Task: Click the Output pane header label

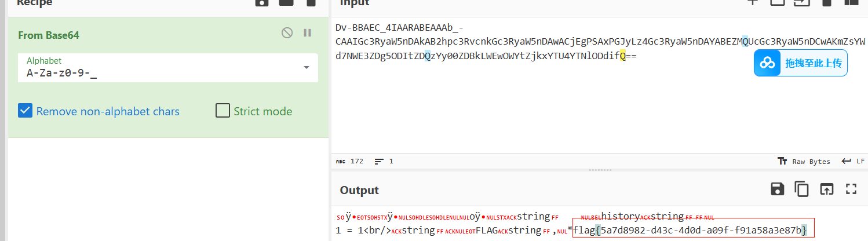Action: click(359, 191)
